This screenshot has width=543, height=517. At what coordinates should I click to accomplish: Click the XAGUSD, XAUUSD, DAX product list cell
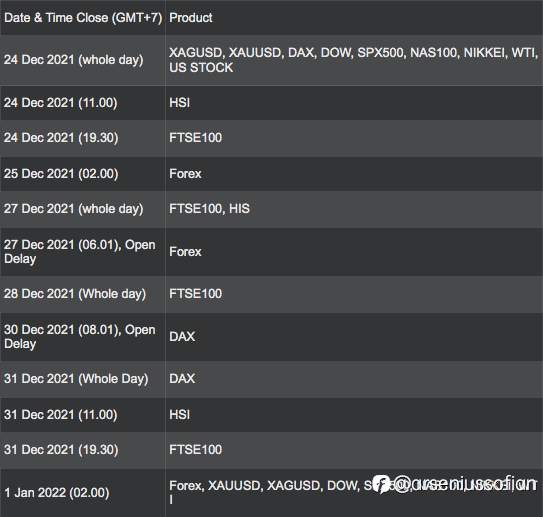(x=353, y=60)
